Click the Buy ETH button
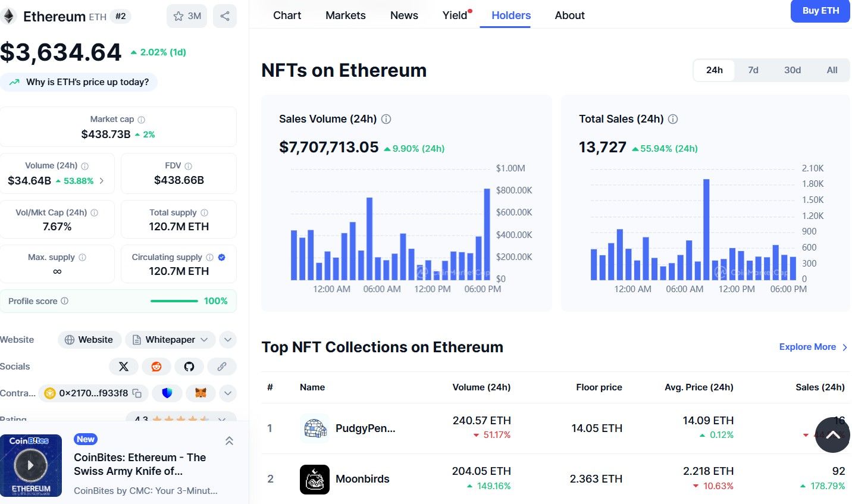Screen dimensions: 852x504 [820, 11]
